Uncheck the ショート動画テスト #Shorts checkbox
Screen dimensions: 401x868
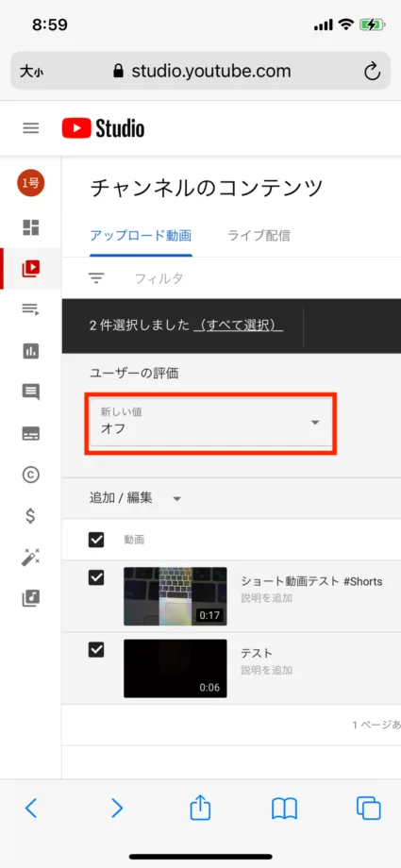point(96,578)
